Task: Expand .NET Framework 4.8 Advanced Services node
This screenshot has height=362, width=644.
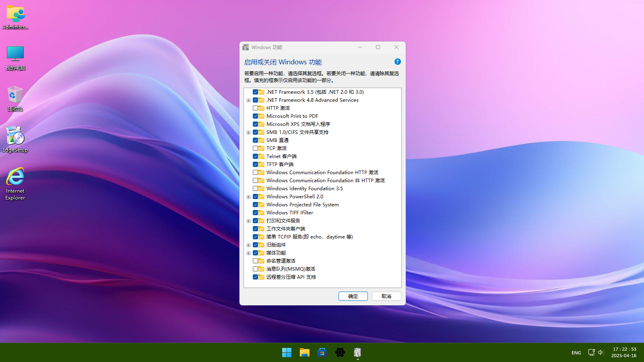Action: (249, 100)
